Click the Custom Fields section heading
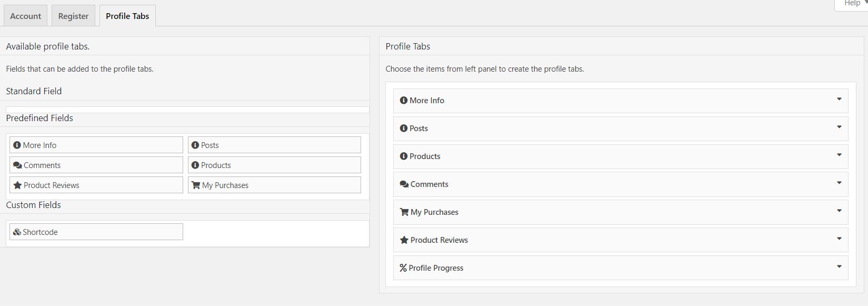This screenshot has height=306, width=868. [x=33, y=205]
